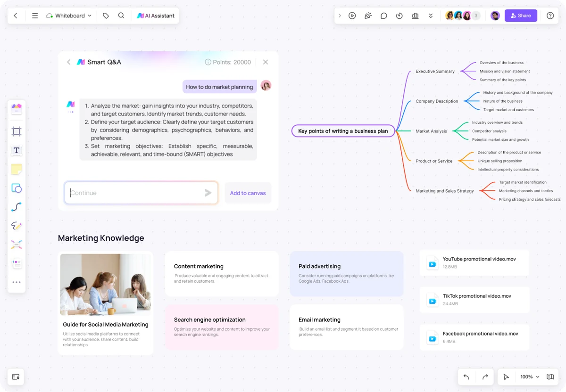Expand more tools with double chevron
Screen dimensions: 566x392
coord(431,16)
